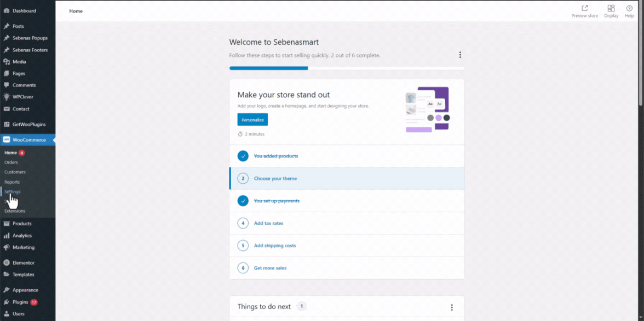Click the Plugins plug icon
Image resolution: width=644 pixels, height=321 pixels.
click(x=7, y=302)
